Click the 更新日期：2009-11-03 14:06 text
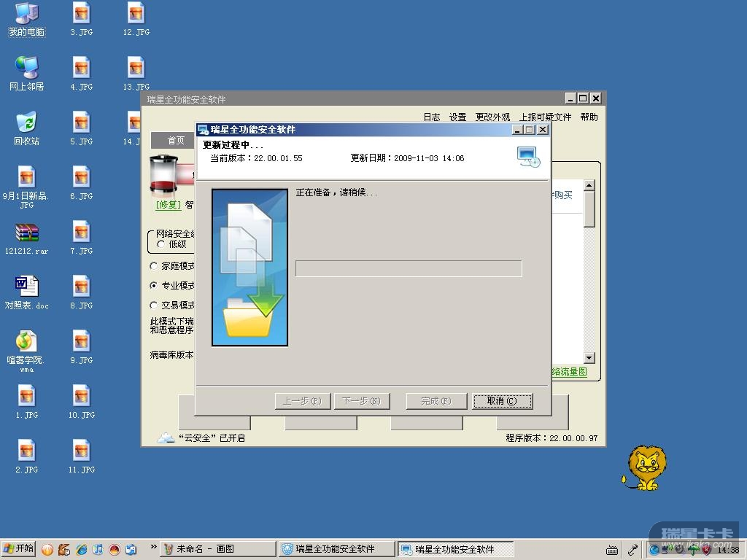Viewport: 747px width, 560px height. point(407,158)
